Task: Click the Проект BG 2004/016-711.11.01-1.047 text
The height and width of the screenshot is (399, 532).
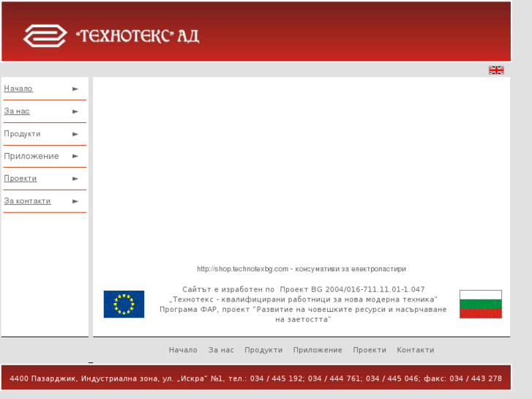Action: coord(352,289)
